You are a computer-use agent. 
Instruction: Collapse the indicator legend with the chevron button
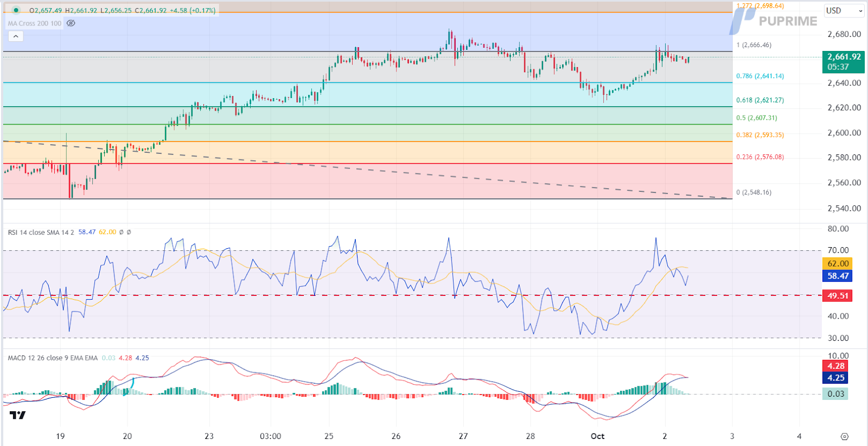tap(16, 36)
